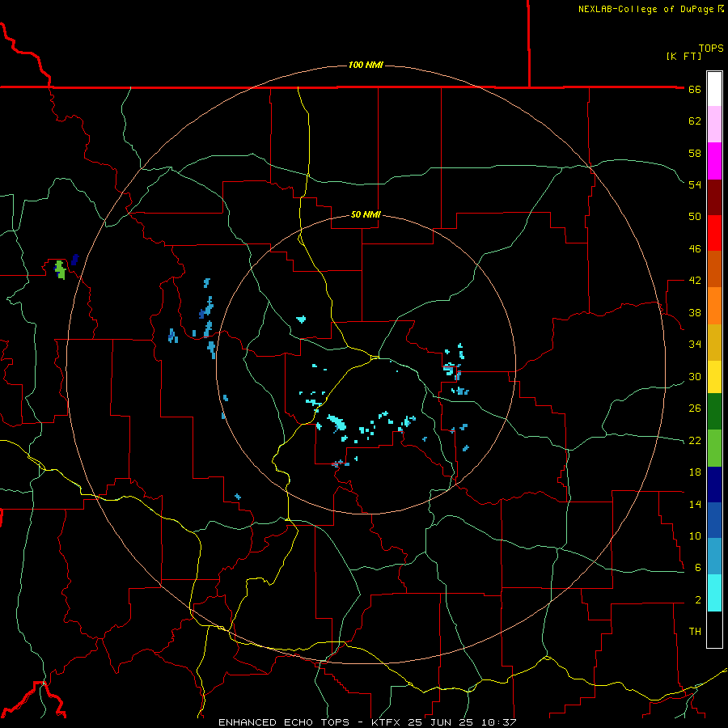Click the "KTFX" radar station identifier
The width and height of the screenshot is (728, 728).
pos(387,722)
